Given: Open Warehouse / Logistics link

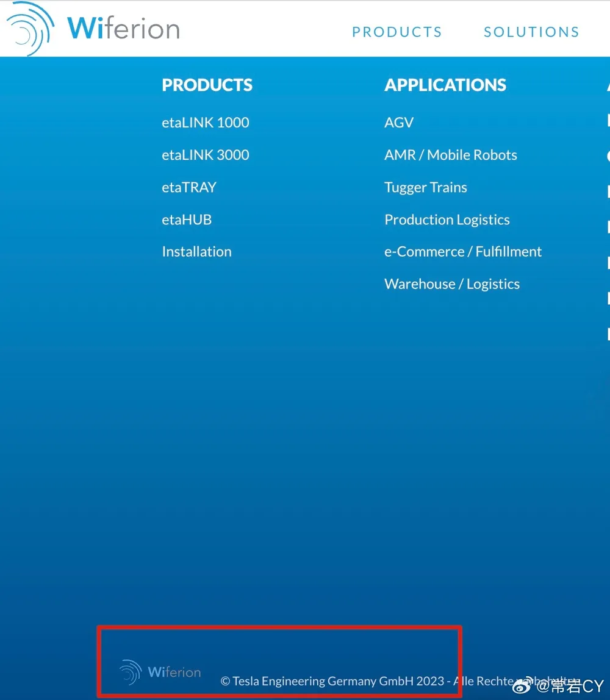Looking at the screenshot, I should pos(452,284).
